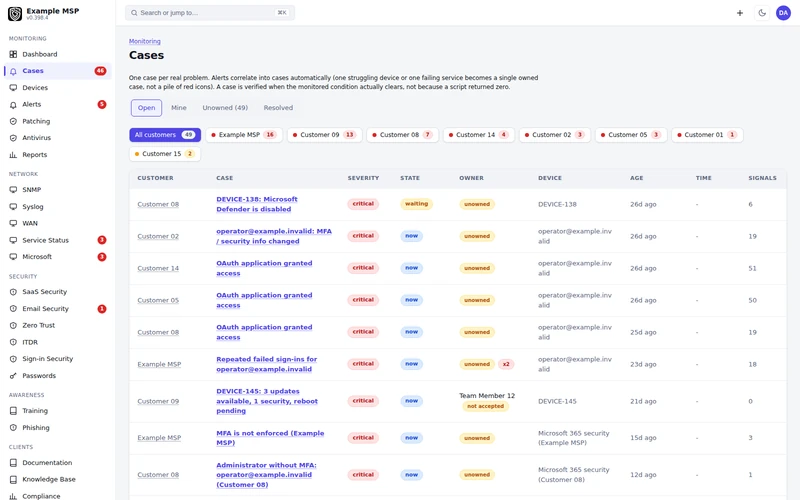The width and height of the screenshot is (800, 500).
Task: Sort by the Signals column header
Action: (762, 178)
